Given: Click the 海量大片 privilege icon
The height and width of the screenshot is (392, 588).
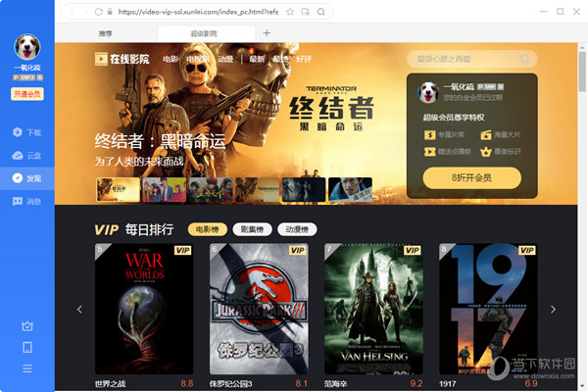Looking at the screenshot, I should point(486,134).
